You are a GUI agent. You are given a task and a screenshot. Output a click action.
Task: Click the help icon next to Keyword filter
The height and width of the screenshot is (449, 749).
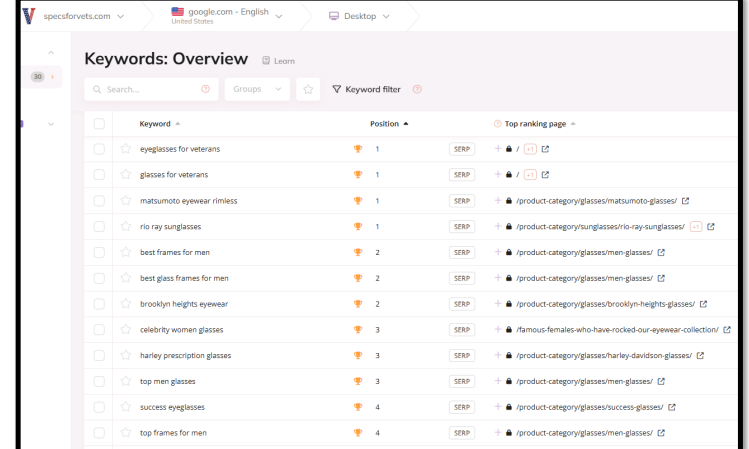coord(417,89)
